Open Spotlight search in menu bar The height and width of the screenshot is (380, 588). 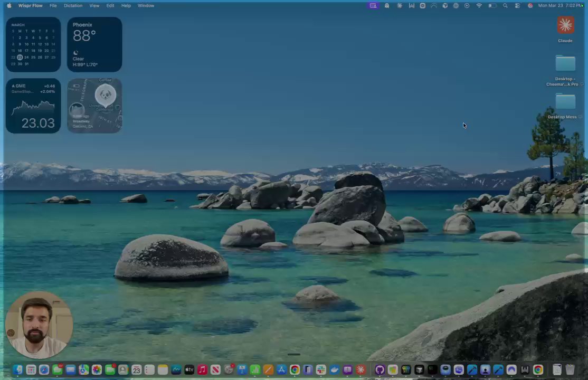point(505,6)
